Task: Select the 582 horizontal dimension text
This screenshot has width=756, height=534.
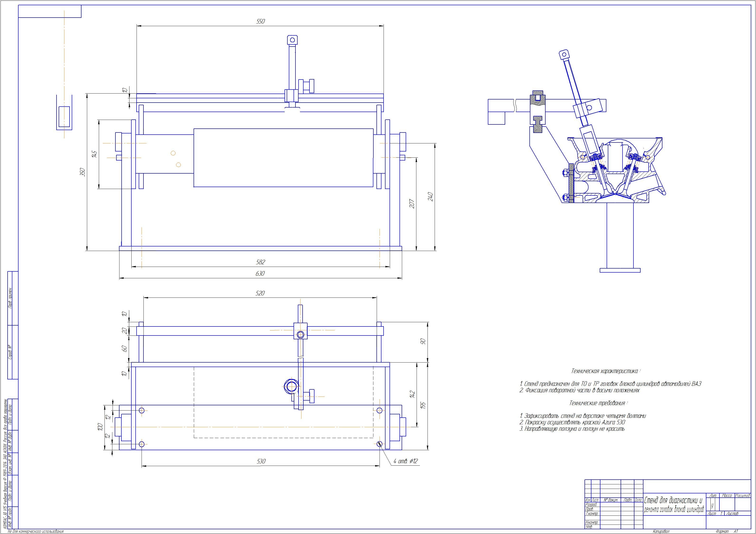Action: 261,262
